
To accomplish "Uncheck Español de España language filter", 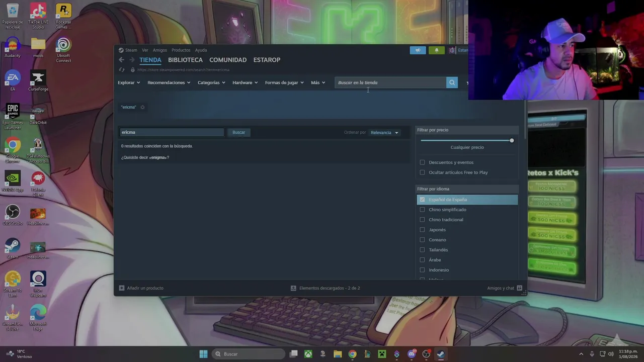I will tap(422, 200).
